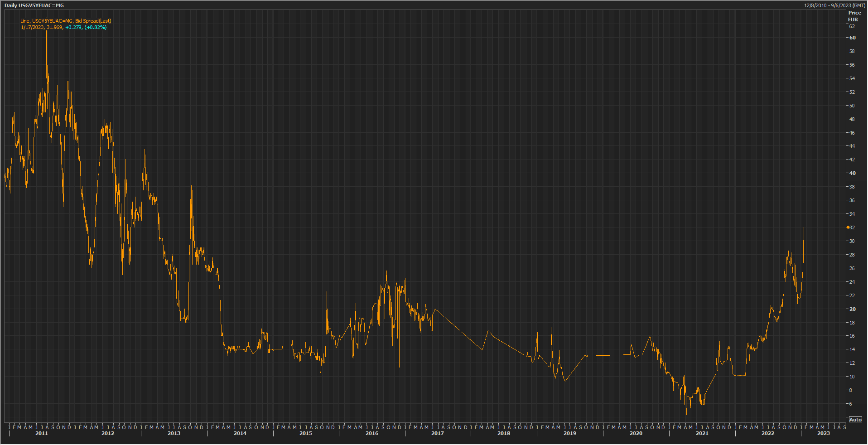Click the 12/8/2010 - 9/6/2023 date range
The image size is (868, 445).
pyautogui.click(x=834, y=5)
